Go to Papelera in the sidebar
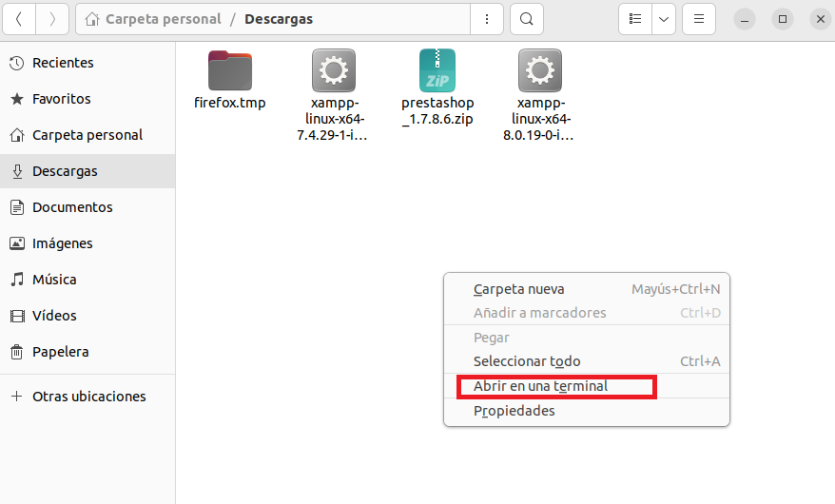Image resolution: width=835 pixels, height=504 pixels. [x=60, y=352]
